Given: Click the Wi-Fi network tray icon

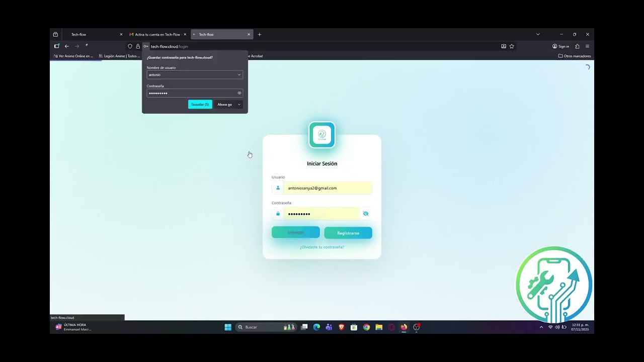Looking at the screenshot, I should 550,327.
